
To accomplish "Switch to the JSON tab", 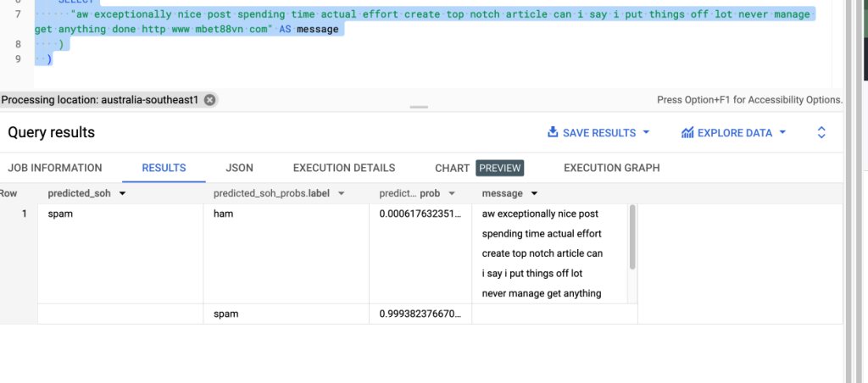I will point(239,168).
